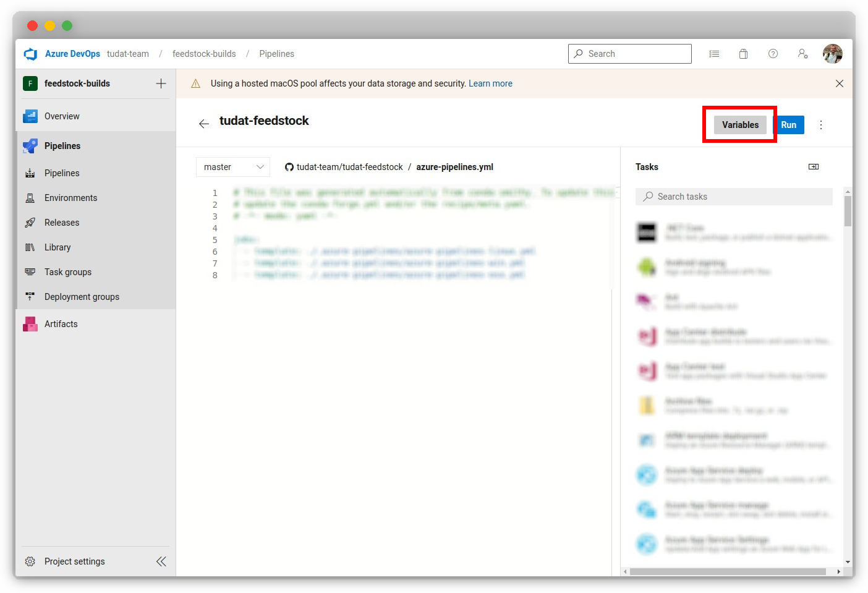Image resolution: width=868 pixels, height=593 pixels.
Task: Go back using the left arrow
Action: click(204, 124)
